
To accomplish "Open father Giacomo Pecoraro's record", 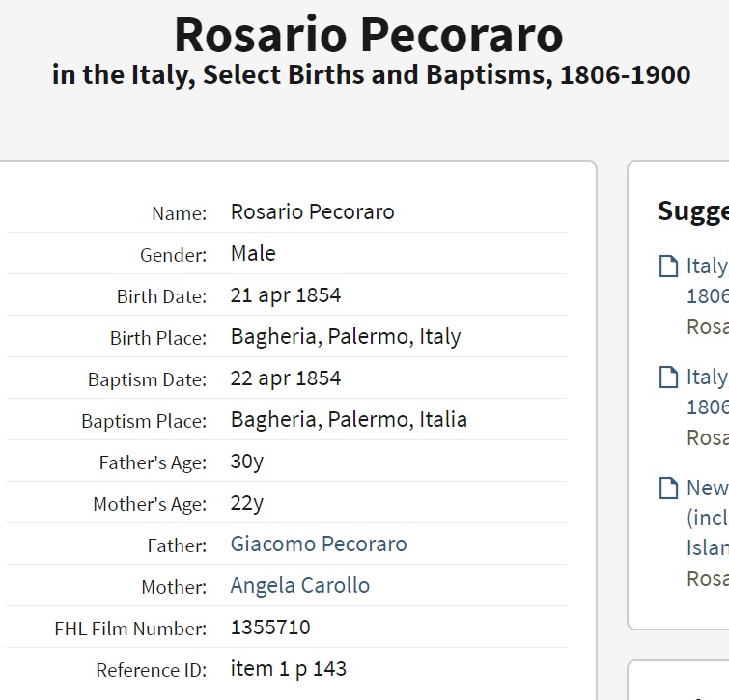I will click(319, 545).
